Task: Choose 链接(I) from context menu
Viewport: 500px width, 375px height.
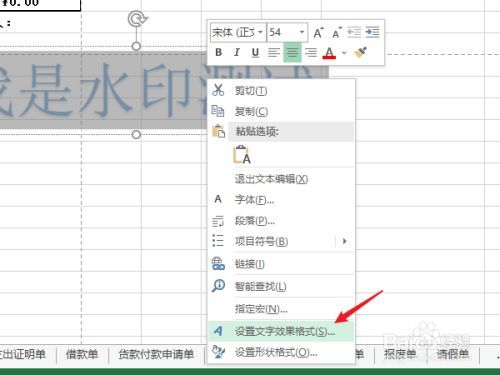Action: tap(281, 264)
